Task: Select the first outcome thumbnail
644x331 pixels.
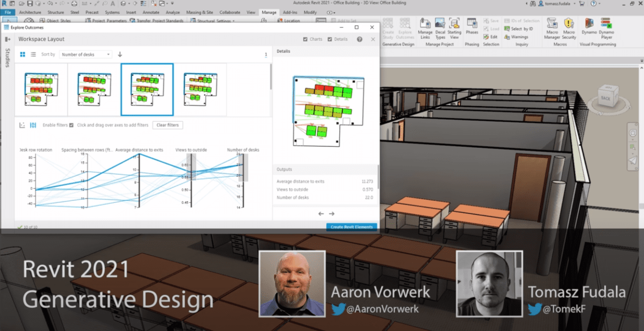Action: tap(41, 89)
